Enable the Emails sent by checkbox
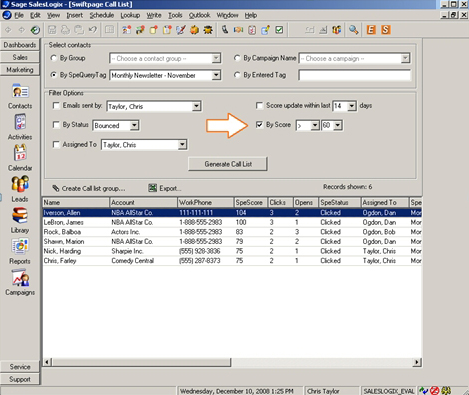This screenshot has height=395, width=469. (56, 106)
